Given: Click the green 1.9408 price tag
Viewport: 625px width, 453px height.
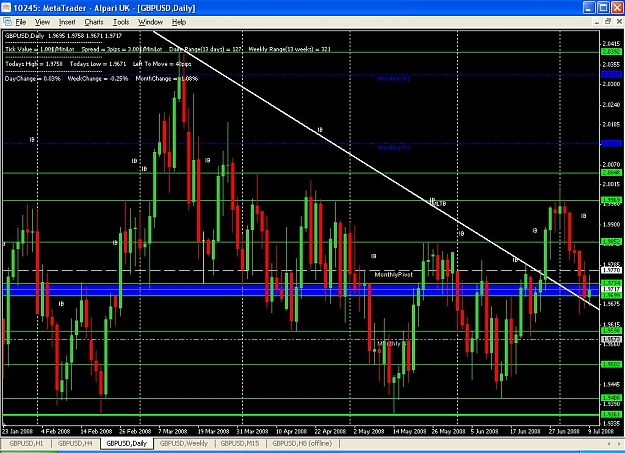Looking at the screenshot, I should [611, 398].
